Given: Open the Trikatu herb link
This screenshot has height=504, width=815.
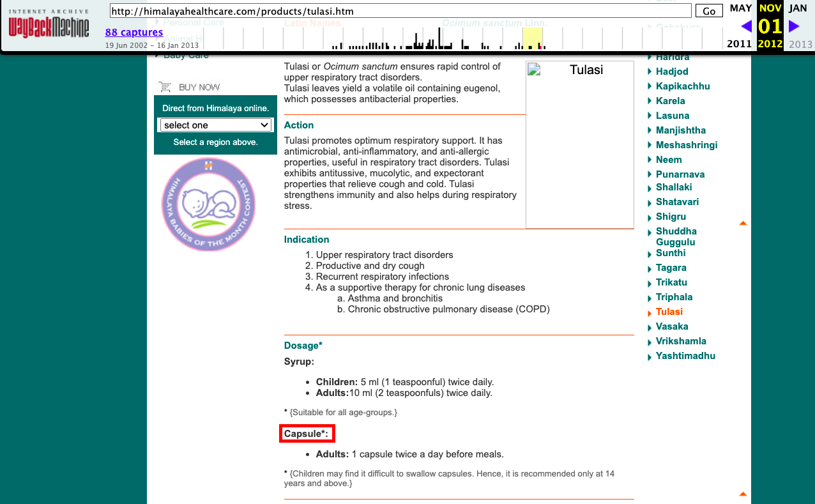Looking at the screenshot, I should tap(672, 282).
